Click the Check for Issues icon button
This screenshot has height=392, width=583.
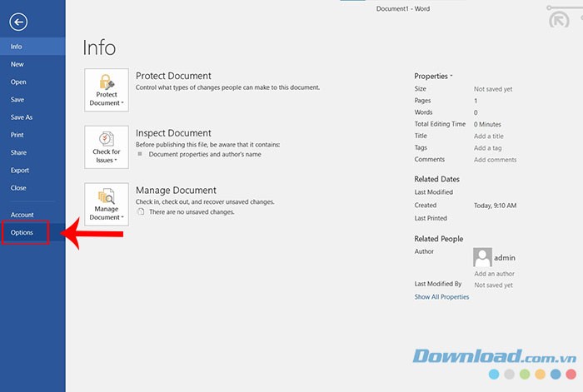coord(107,147)
